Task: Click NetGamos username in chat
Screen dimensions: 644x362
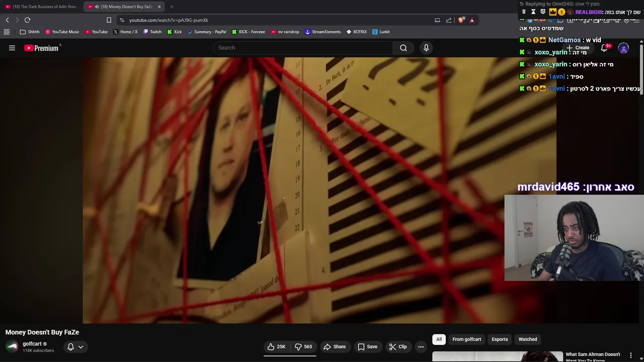Action: coord(564,40)
